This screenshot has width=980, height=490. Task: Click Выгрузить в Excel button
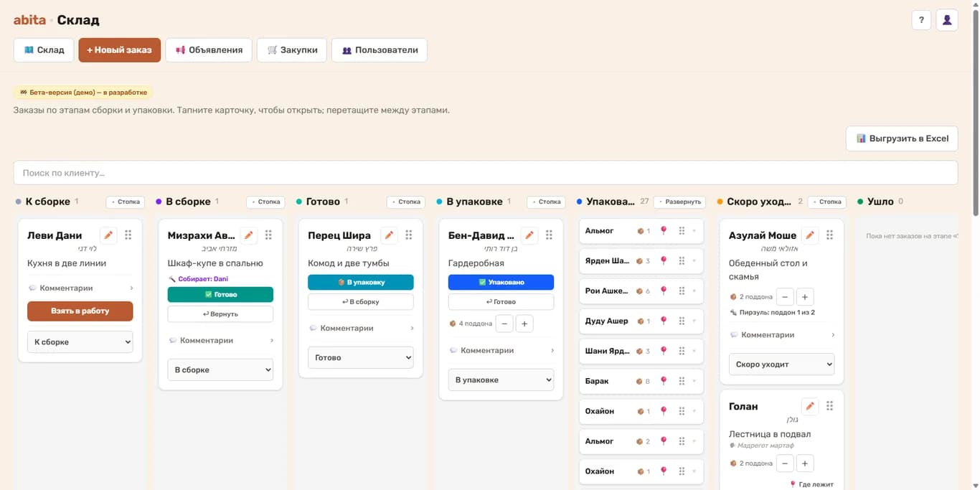(902, 138)
